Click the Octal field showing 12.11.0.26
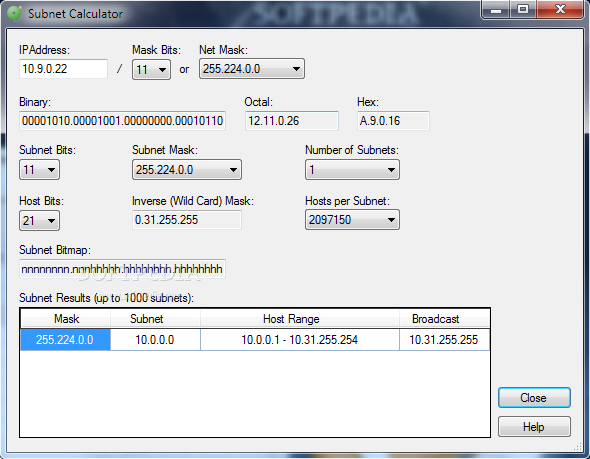The height and width of the screenshot is (459, 590). (x=292, y=121)
